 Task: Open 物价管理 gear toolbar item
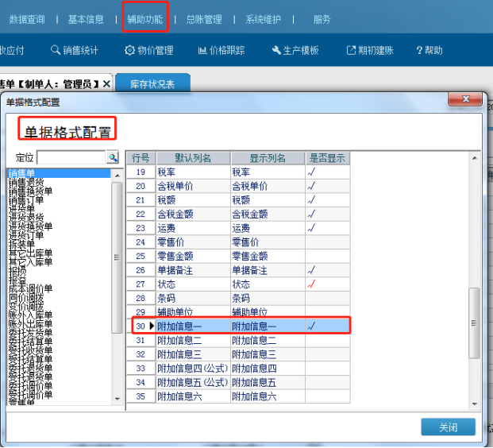(149, 50)
